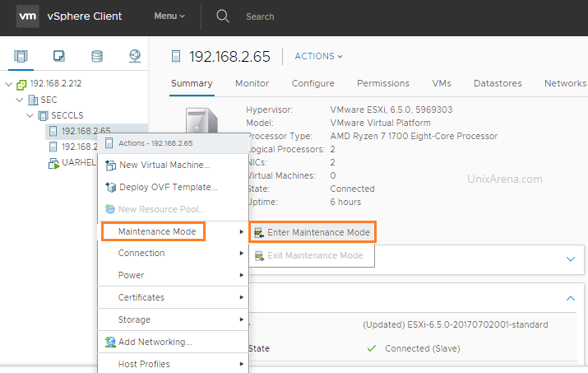Viewport: 588px width, 373px height.
Task: Click the green Connected (Slave) checkmark
Action: [371, 348]
